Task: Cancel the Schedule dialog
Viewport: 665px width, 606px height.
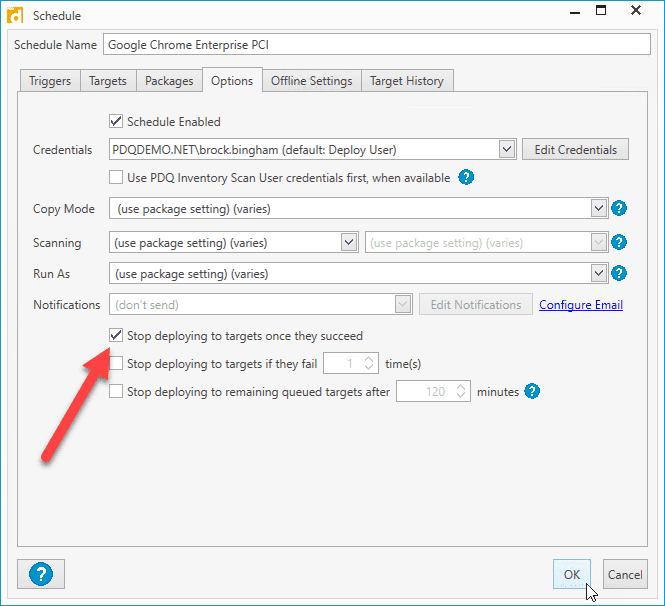Action: pos(625,574)
